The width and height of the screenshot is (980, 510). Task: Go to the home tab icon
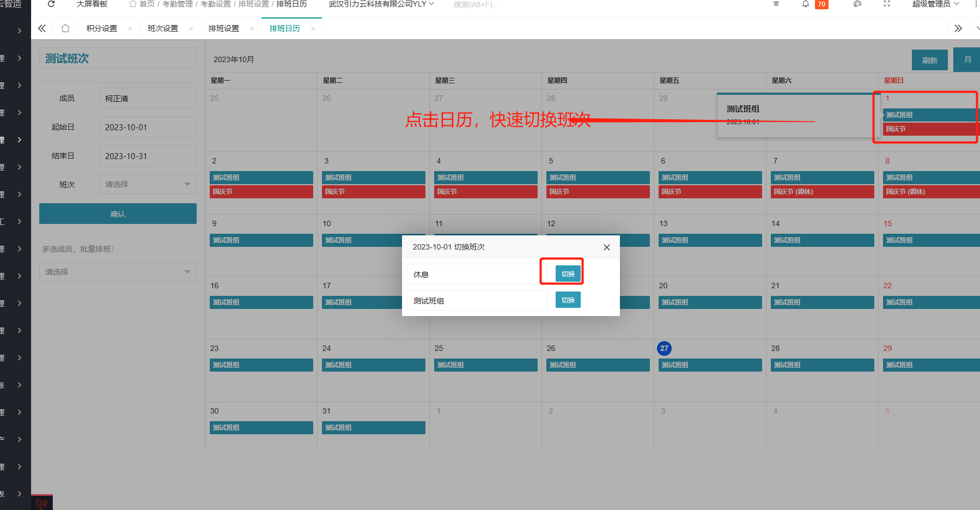pos(65,28)
